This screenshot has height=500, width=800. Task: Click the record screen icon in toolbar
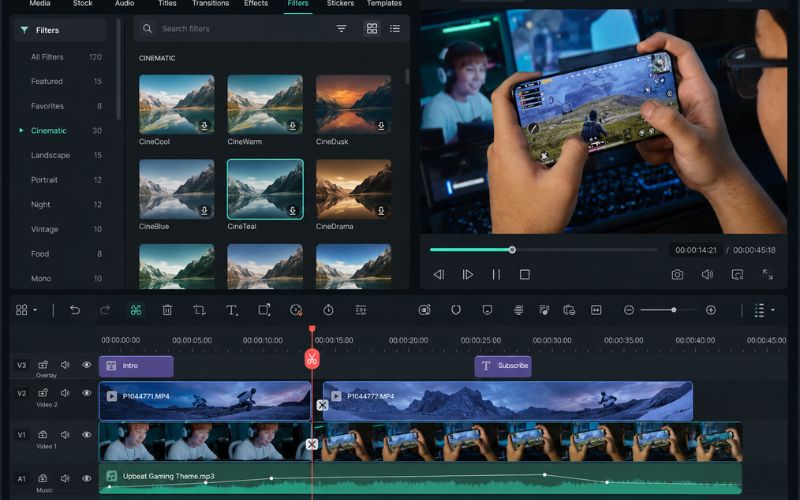click(x=424, y=310)
